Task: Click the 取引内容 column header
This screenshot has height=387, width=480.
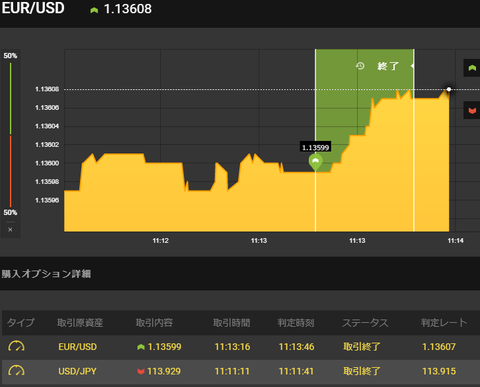Action: [154, 322]
